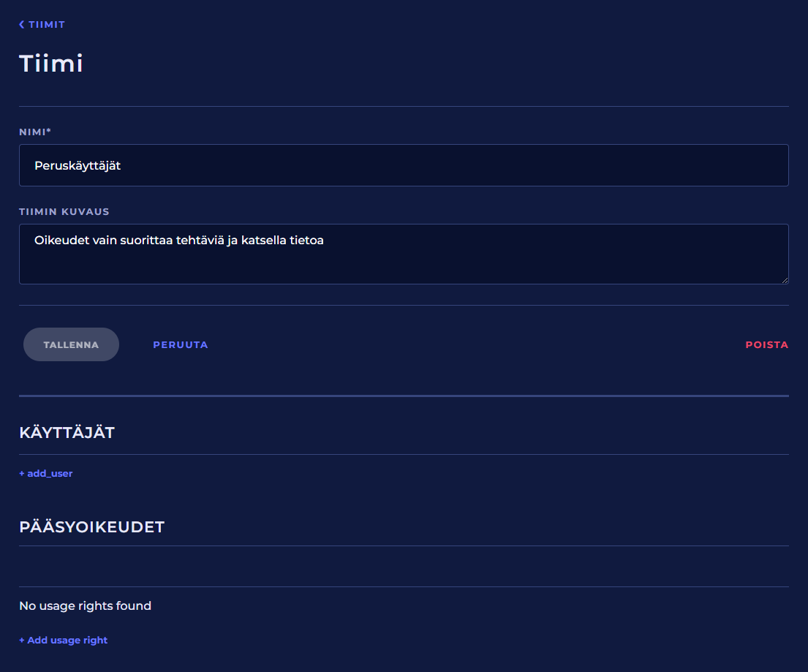Screen dimensions: 808x672
Task: Click the No usage rights found message
Action: [86, 606]
